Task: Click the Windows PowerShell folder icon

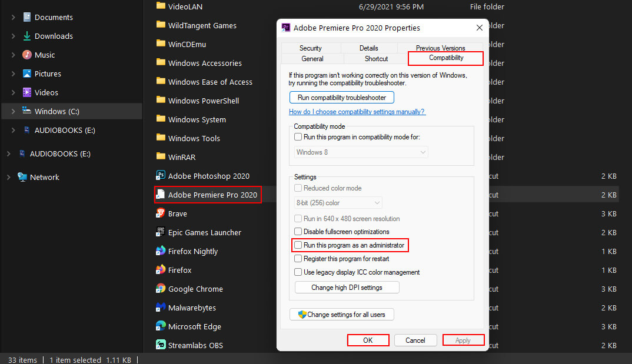Action: 161,100
